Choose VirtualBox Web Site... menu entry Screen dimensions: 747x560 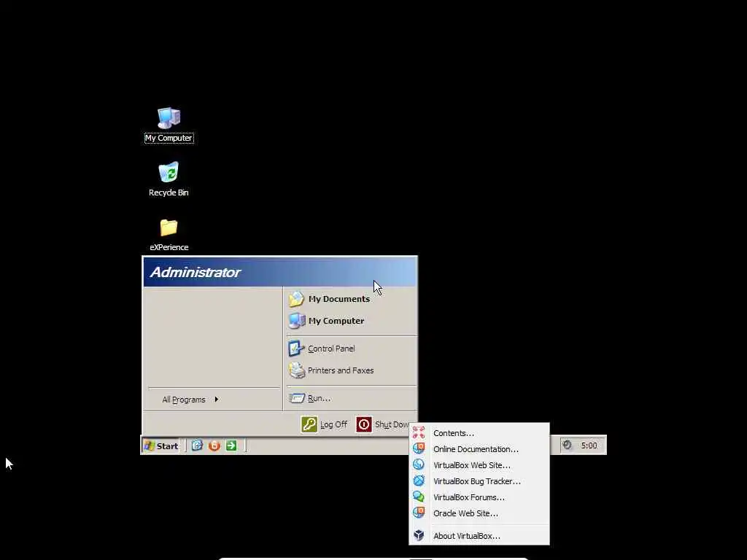click(x=479, y=465)
